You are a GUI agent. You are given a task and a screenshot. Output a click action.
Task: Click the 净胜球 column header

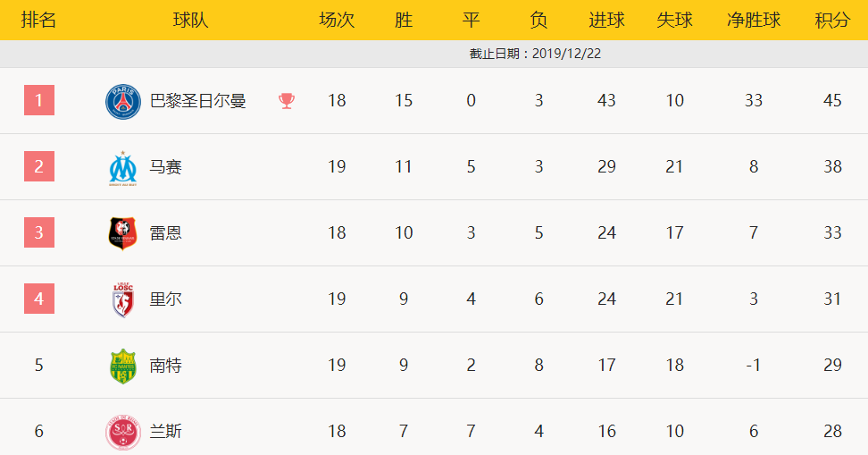tap(754, 21)
